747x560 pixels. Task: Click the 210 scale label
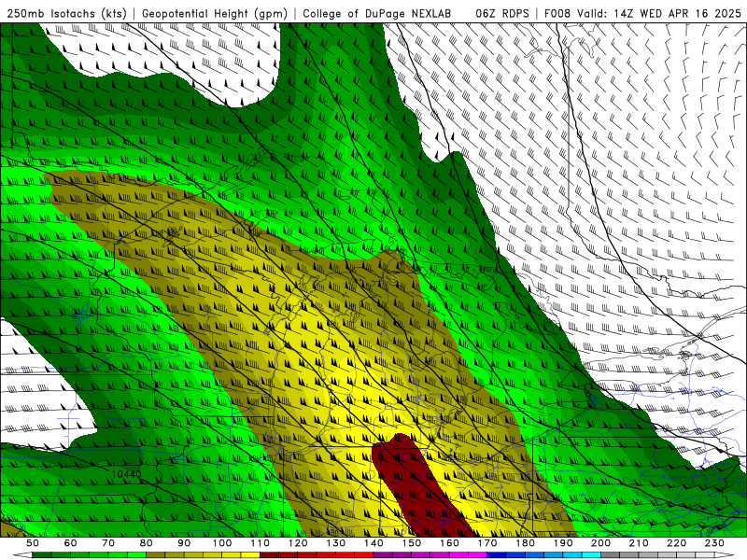(639, 543)
